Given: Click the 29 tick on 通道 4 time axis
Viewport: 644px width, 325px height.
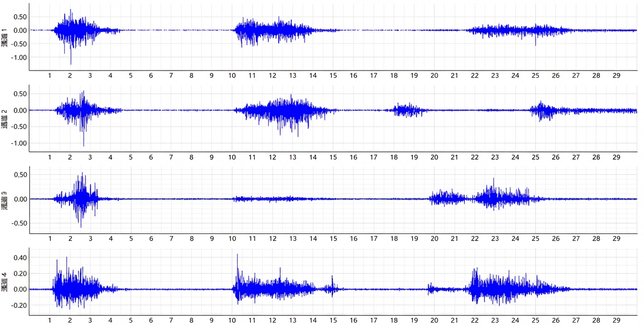Looking at the screenshot, I should [616, 320].
